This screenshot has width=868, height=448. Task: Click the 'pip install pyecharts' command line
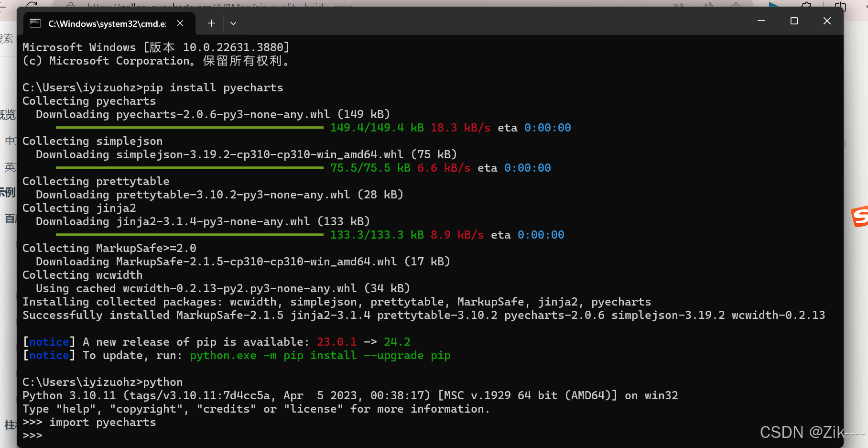[153, 87]
